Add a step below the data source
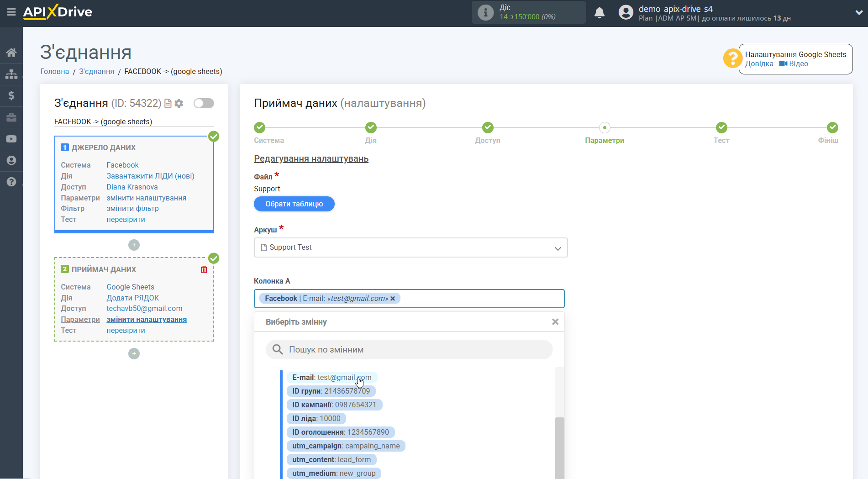This screenshot has height=479, width=868. click(x=134, y=245)
